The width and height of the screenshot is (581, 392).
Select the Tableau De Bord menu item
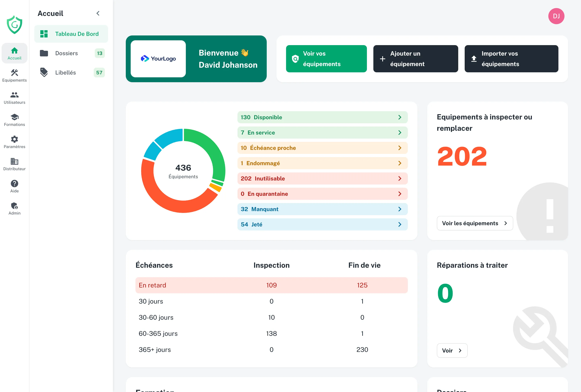(x=71, y=34)
